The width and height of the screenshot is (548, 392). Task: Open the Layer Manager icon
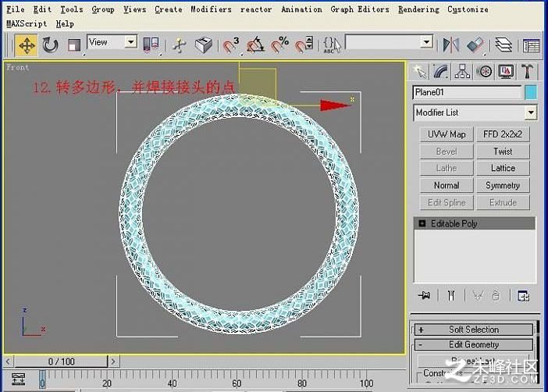pos(504,45)
